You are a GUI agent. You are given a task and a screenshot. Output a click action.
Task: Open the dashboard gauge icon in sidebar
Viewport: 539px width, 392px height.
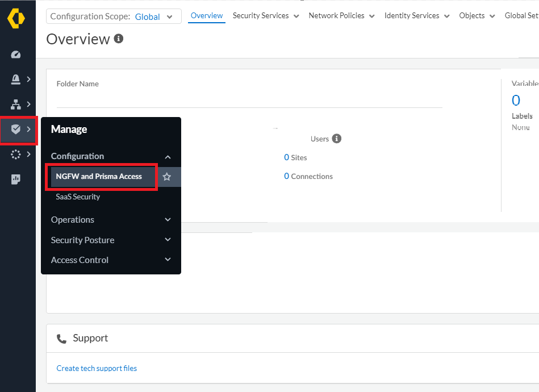pyautogui.click(x=16, y=55)
